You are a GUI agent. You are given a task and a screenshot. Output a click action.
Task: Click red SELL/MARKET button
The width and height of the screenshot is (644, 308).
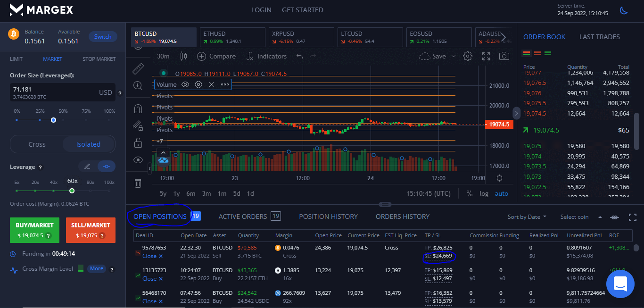click(x=91, y=230)
